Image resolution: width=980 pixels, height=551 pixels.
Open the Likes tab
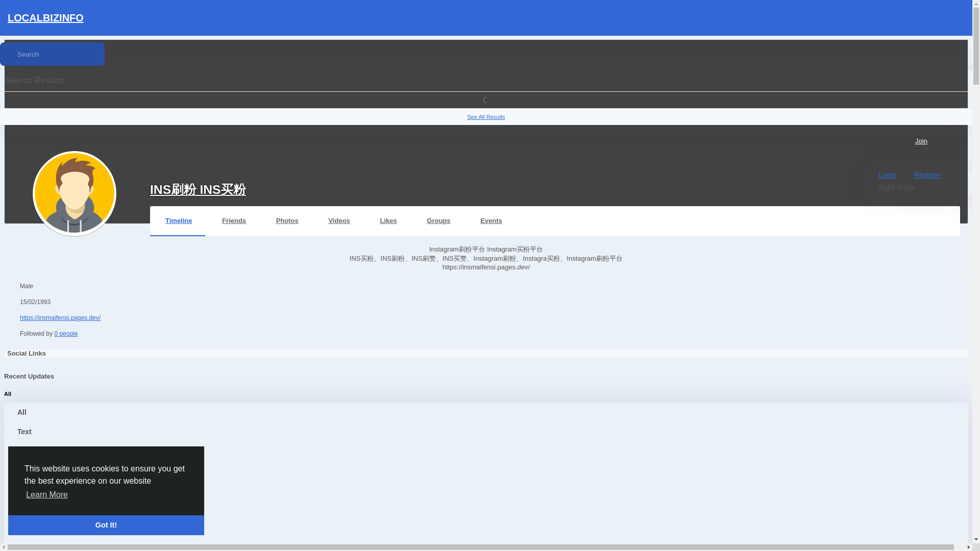pyautogui.click(x=388, y=221)
